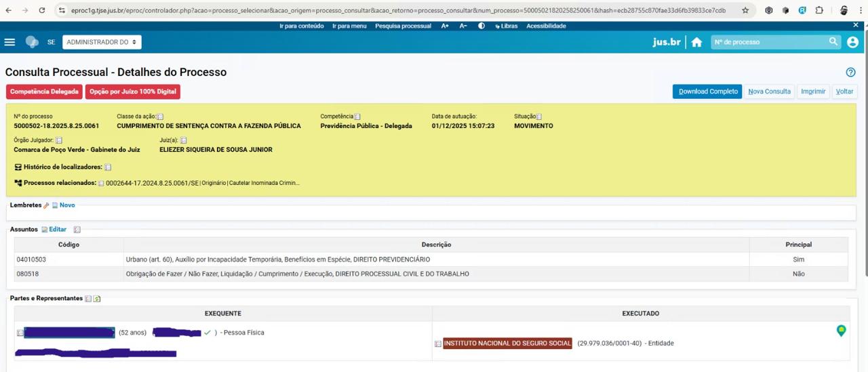
Task: Click the Download Completo button
Action: pos(707,91)
